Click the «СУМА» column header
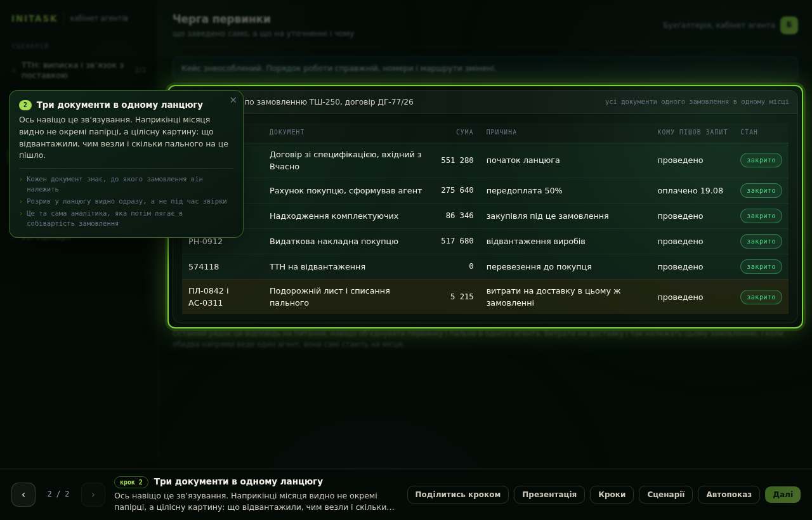This screenshot has height=520, width=812. 465,133
